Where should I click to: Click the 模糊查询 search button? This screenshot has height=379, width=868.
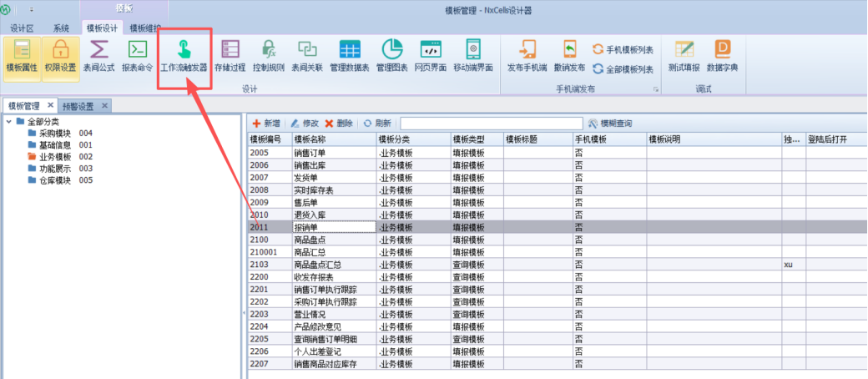point(610,124)
